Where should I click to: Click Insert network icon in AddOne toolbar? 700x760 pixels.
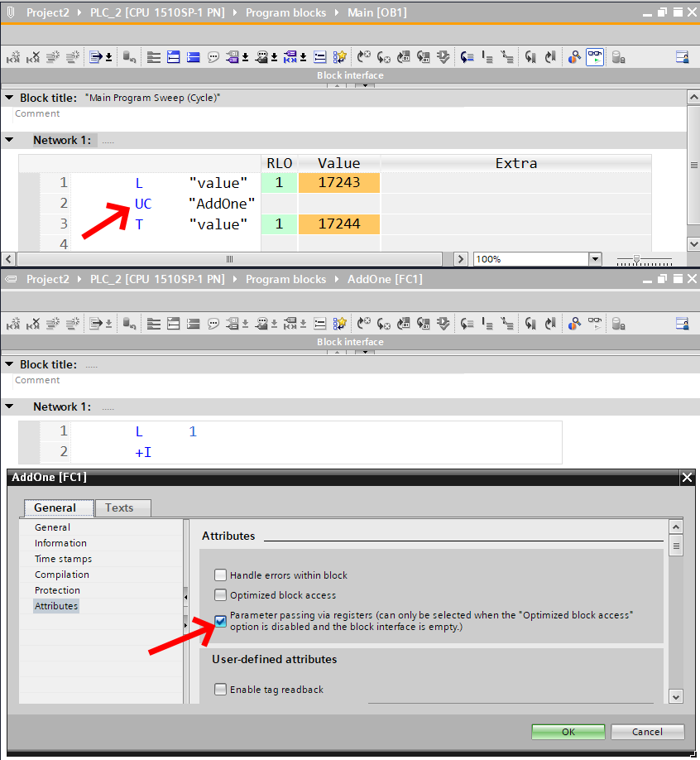point(13,324)
